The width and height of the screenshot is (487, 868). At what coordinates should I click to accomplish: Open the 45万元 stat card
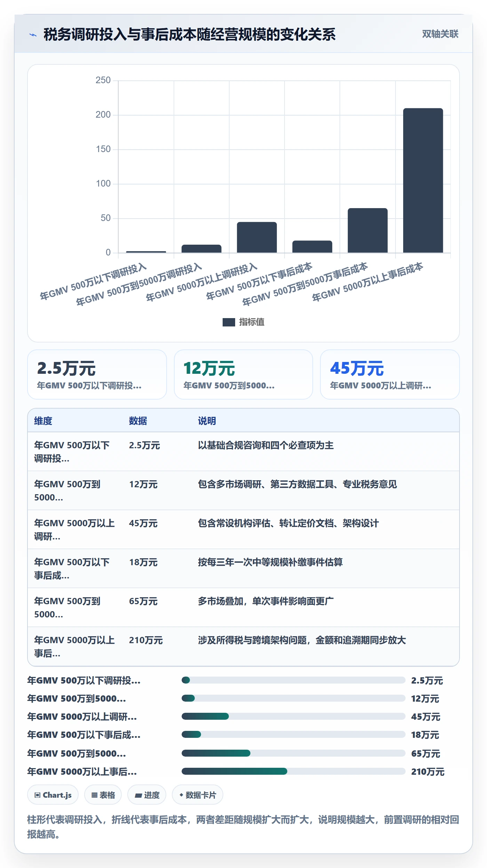390,374
